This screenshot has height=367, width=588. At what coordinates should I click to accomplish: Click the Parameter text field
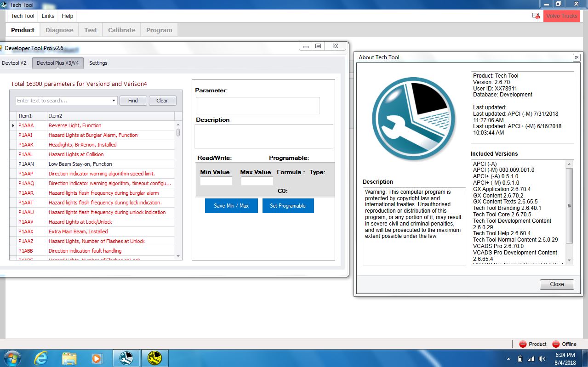coord(257,105)
